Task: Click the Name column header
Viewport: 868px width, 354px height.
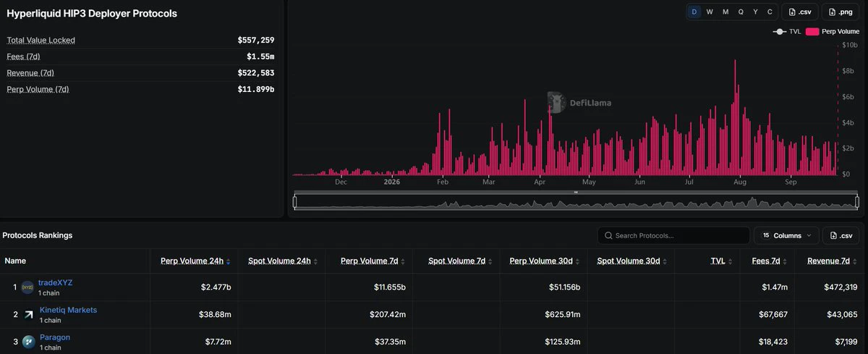Action: click(15, 261)
